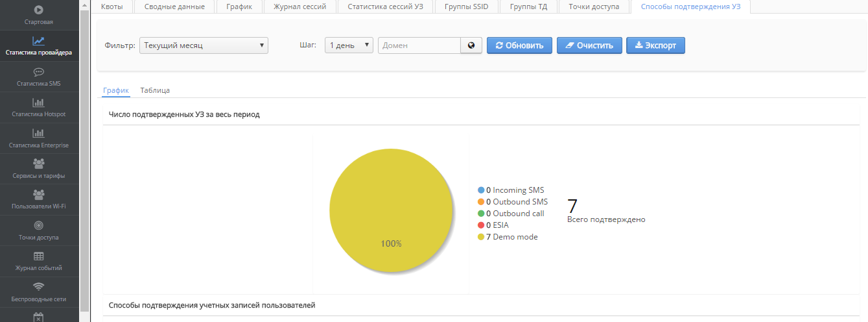Expand the Шаг 1 день dropdown
Viewport: 868px width, 322px height.
click(x=349, y=45)
